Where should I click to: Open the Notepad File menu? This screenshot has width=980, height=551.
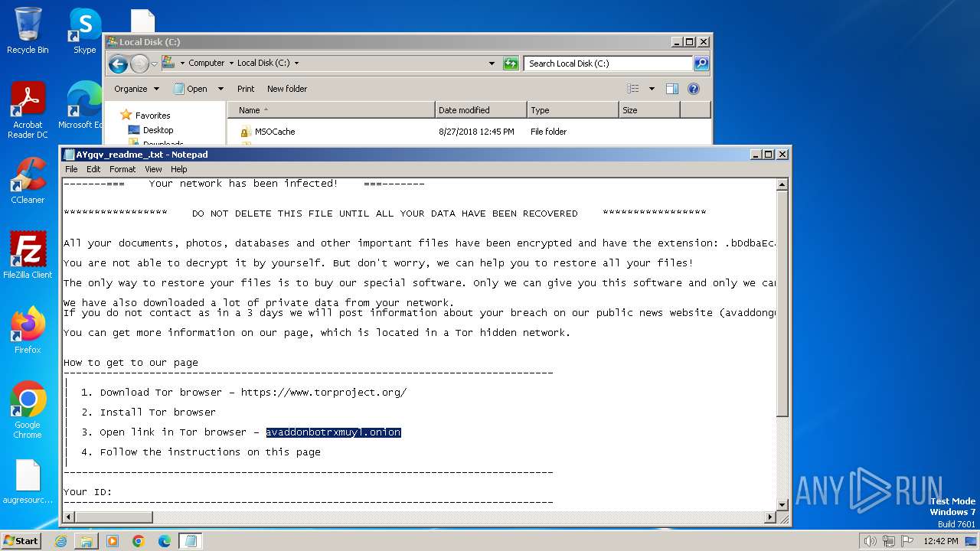pos(71,169)
